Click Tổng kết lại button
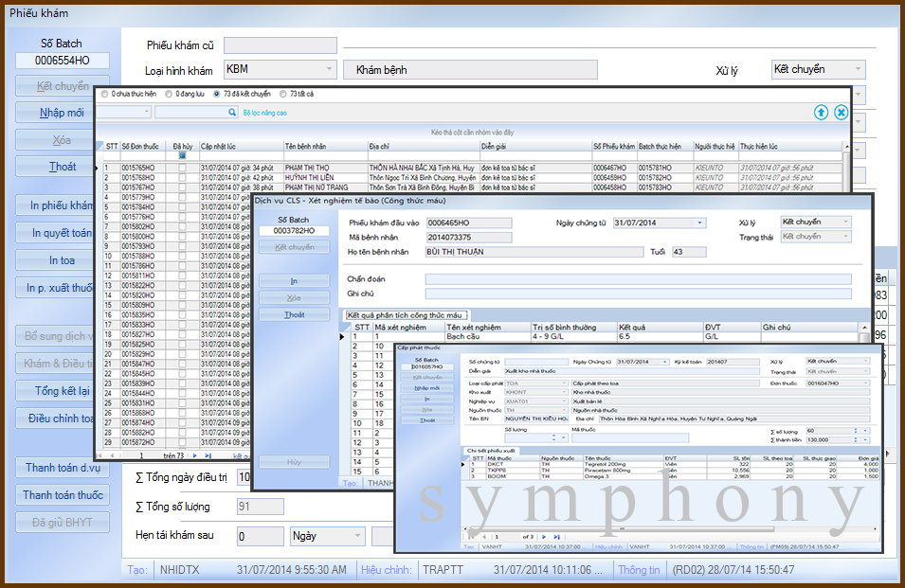This screenshot has width=905, height=588. [x=62, y=391]
